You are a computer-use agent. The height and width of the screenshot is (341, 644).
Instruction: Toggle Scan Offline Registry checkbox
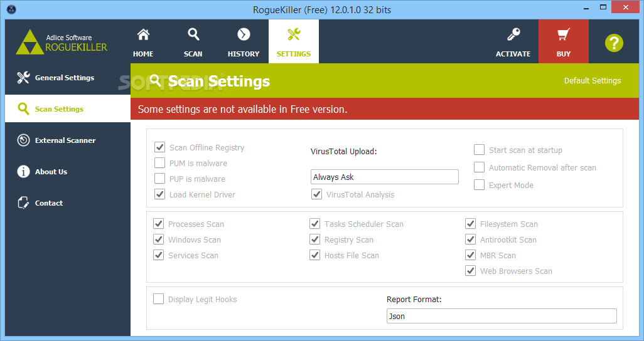click(160, 147)
